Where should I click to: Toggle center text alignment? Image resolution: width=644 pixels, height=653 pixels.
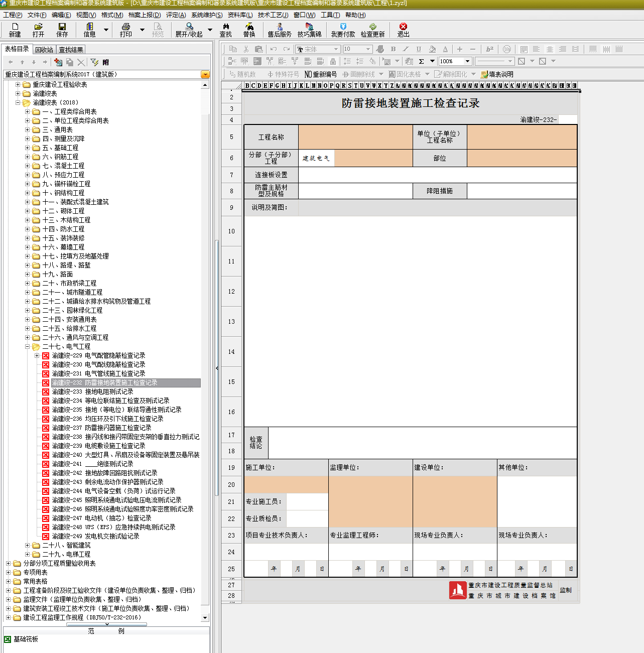[x=550, y=49]
